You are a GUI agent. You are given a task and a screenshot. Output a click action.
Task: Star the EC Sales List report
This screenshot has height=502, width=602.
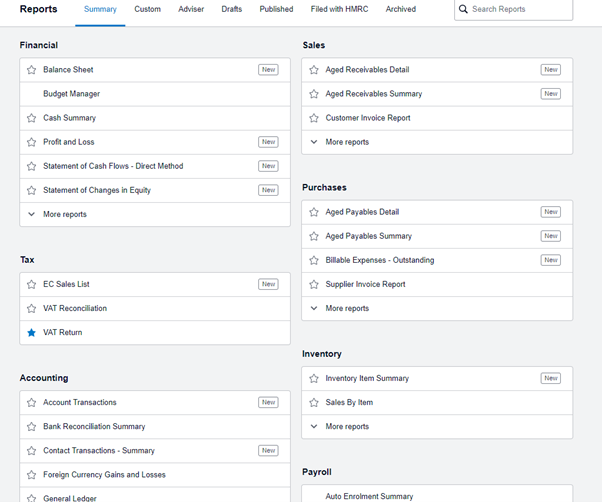pyautogui.click(x=31, y=284)
